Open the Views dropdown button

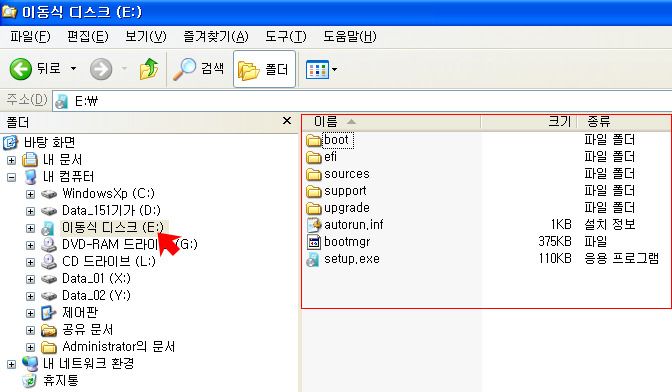click(x=321, y=69)
